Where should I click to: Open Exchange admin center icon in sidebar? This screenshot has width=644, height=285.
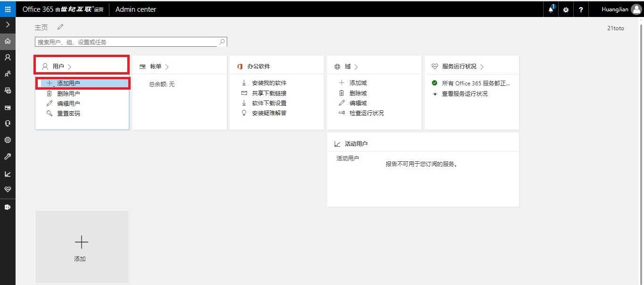click(8, 207)
